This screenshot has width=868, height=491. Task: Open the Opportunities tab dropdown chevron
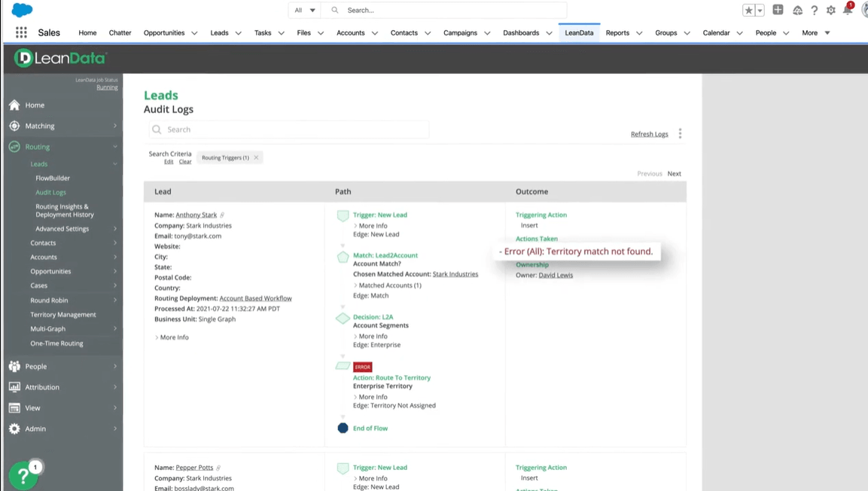click(194, 33)
